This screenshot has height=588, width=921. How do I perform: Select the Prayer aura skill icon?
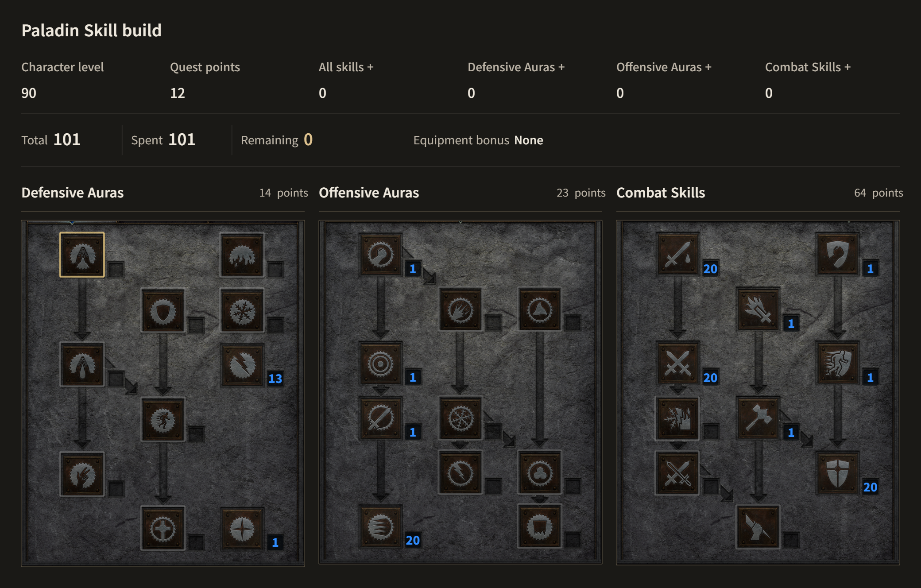tap(82, 255)
